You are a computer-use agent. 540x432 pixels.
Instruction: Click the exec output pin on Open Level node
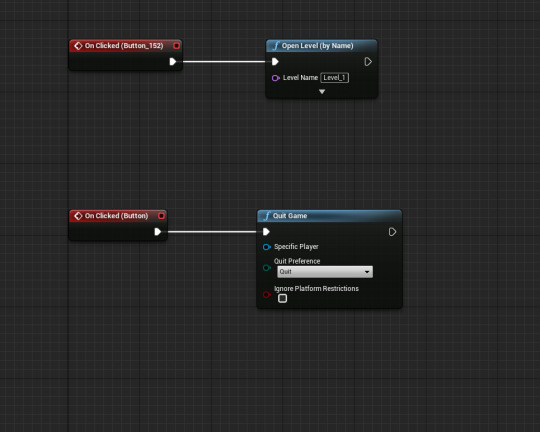[368, 62]
